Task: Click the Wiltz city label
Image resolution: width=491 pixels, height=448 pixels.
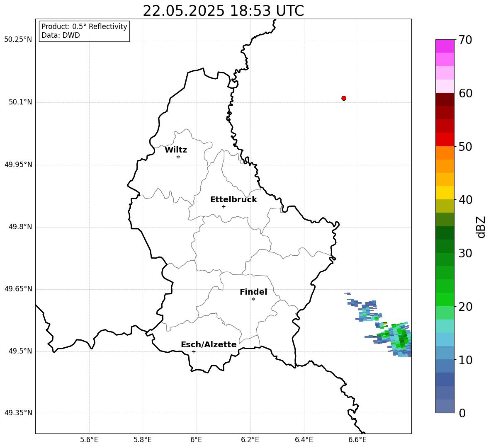Action: [176, 150]
